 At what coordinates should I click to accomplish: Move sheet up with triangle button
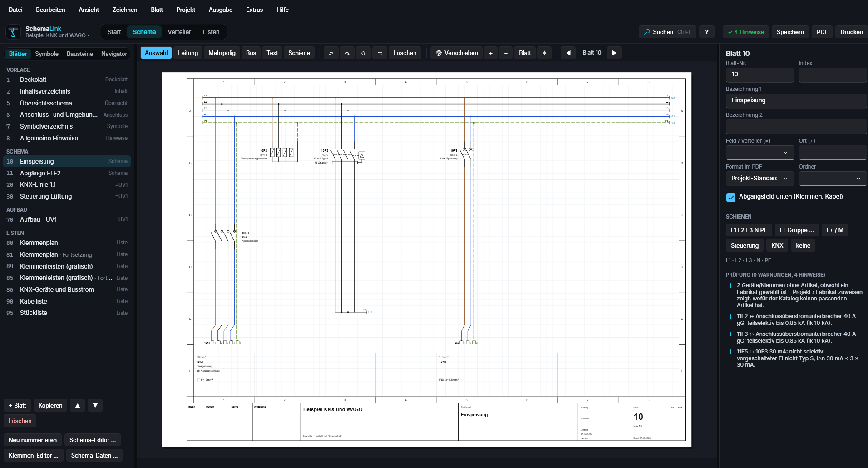[x=78, y=405]
